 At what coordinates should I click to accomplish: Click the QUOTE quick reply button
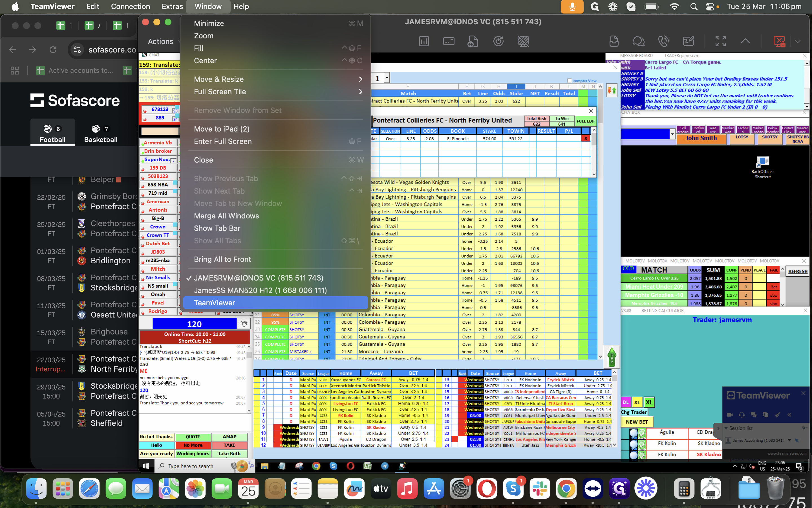pos(193,437)
